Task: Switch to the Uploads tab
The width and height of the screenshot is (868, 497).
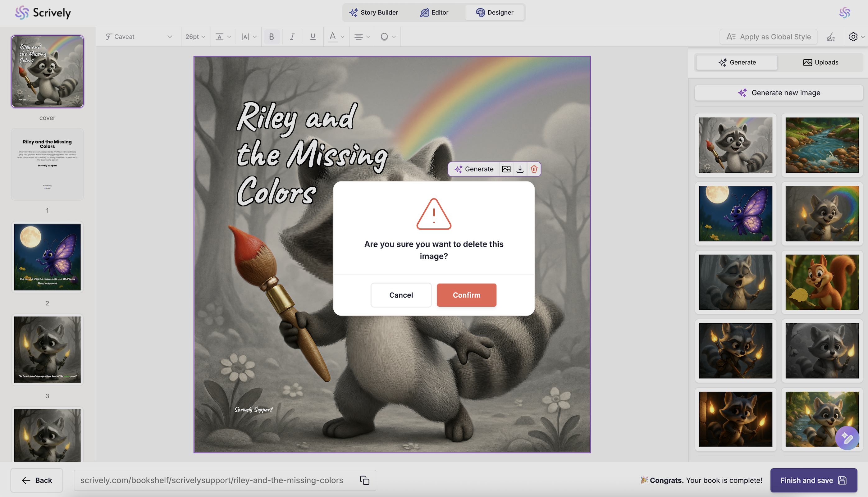Action: pyautogui.click(x=820, y=62)
